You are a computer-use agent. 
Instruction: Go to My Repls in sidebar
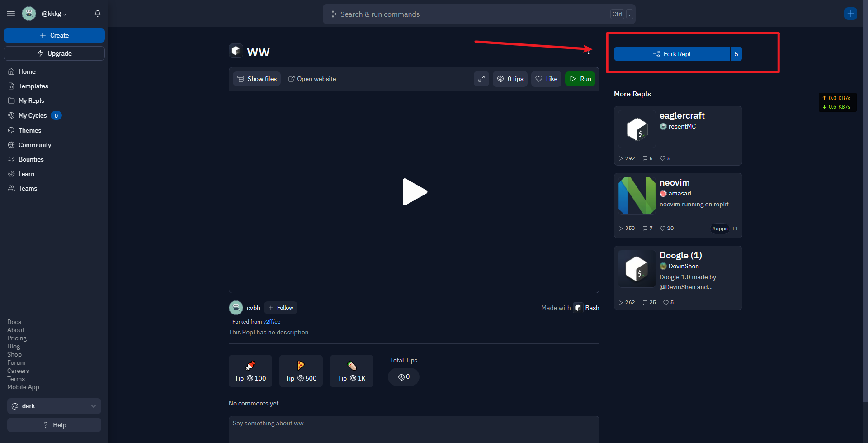pos(31,100)
